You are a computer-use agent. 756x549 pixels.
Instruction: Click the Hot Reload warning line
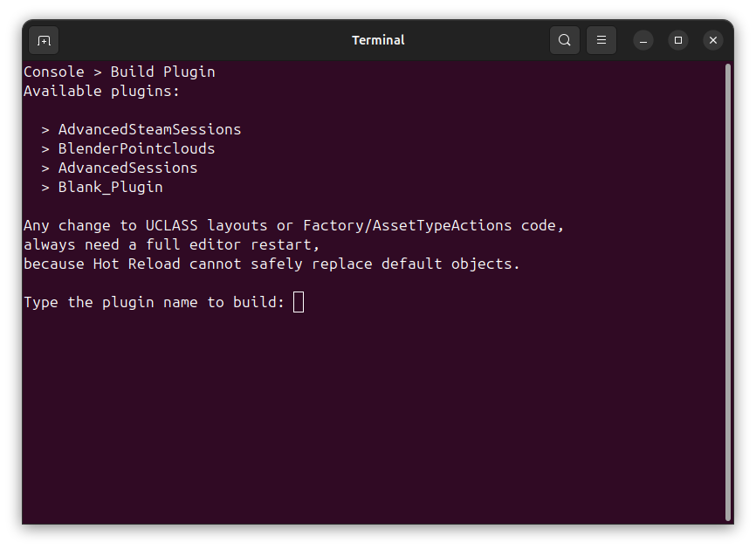click(271, 264)
